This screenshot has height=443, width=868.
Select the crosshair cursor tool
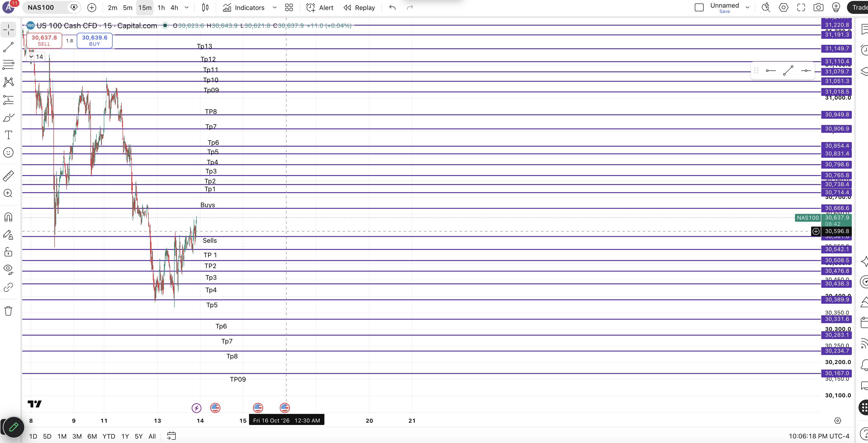(x=8, y=30)
